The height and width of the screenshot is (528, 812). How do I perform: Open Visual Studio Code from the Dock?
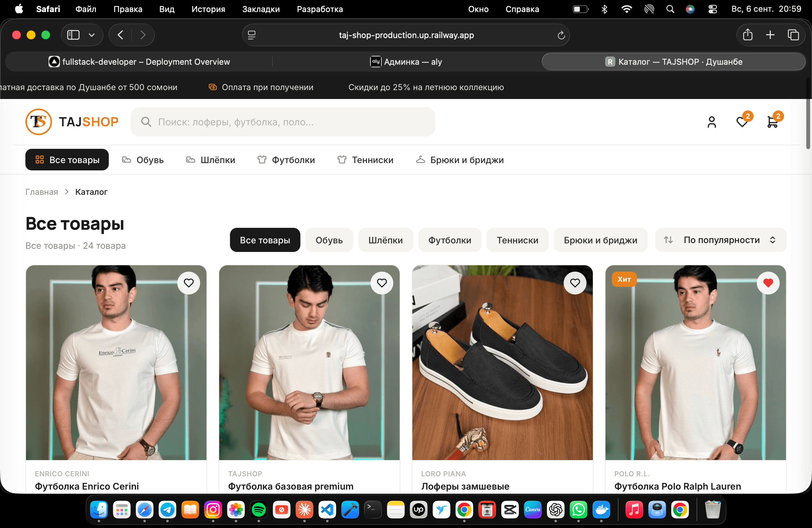(x=327, y=510)
